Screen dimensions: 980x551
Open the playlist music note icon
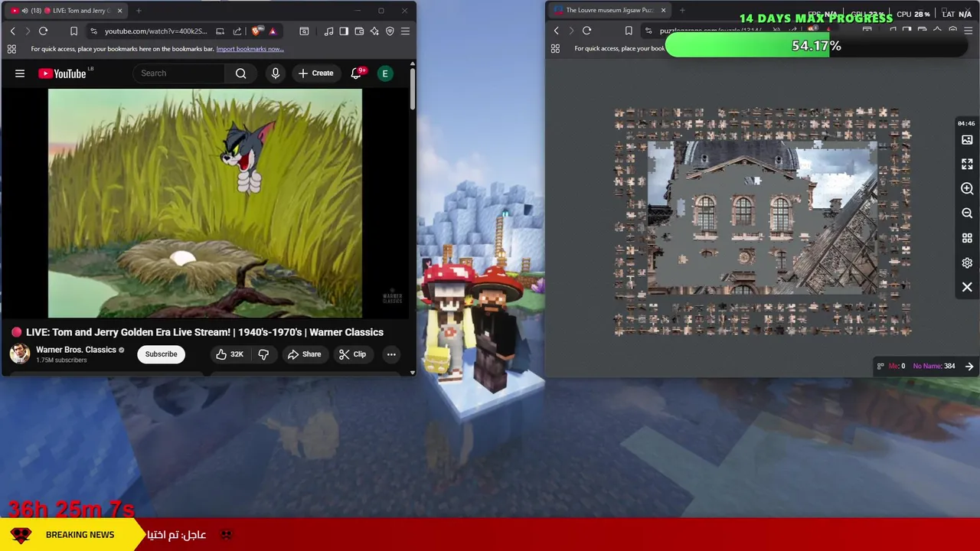(x=328, y=31)
